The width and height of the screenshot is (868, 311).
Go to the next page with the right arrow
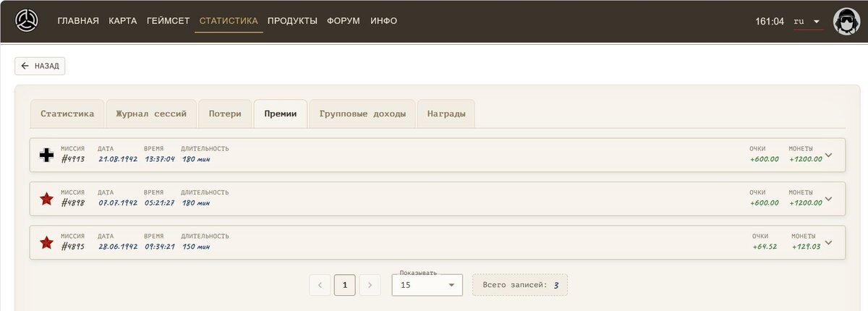tap(370, 285)
